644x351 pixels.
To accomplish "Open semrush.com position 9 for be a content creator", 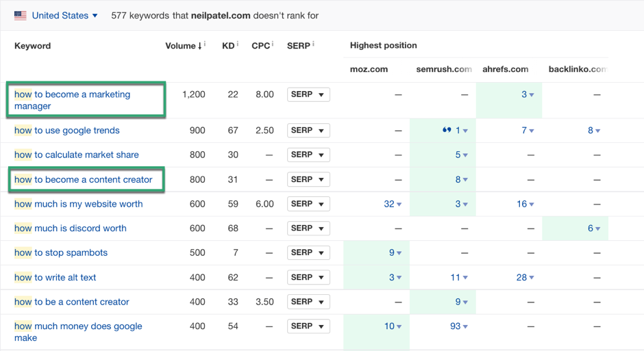I will tap(461, 302).
